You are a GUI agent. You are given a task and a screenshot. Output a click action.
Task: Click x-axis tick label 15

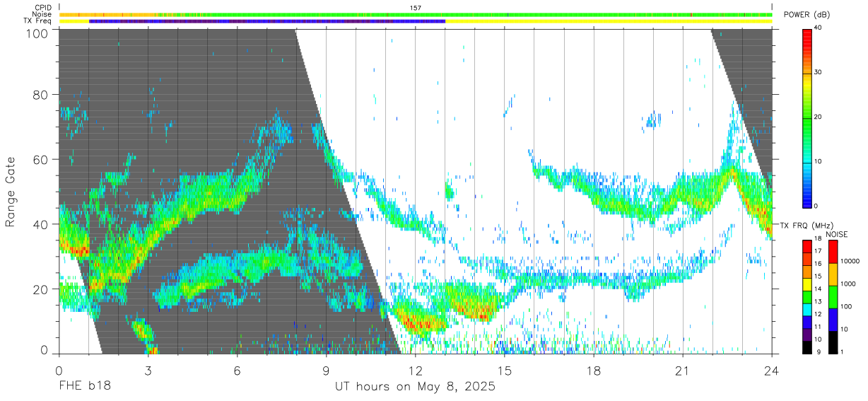[505, 369]
